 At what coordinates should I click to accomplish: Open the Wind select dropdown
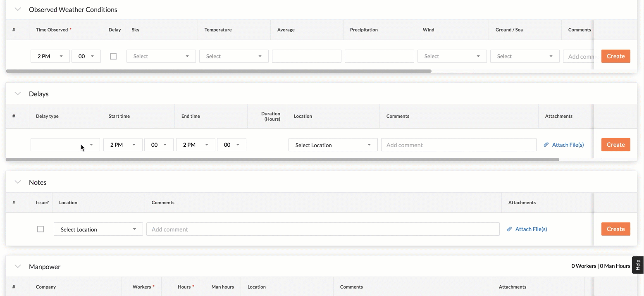(452, 56)
